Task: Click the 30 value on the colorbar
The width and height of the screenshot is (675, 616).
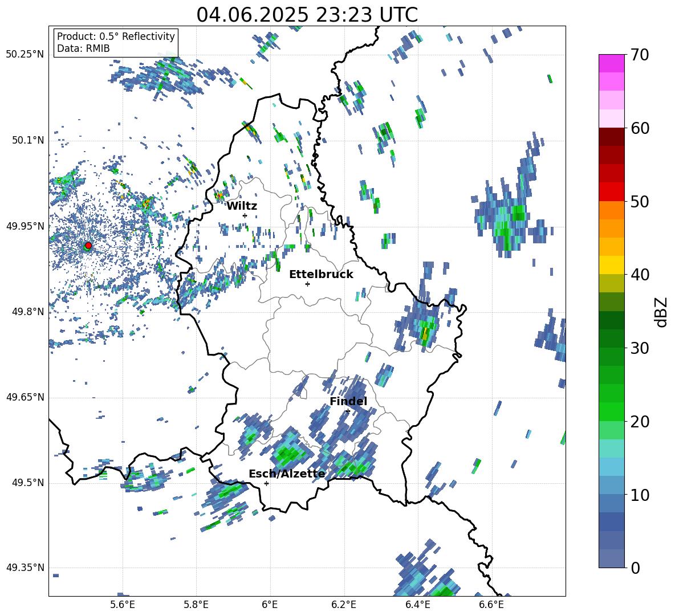Action: click(640, 348)
